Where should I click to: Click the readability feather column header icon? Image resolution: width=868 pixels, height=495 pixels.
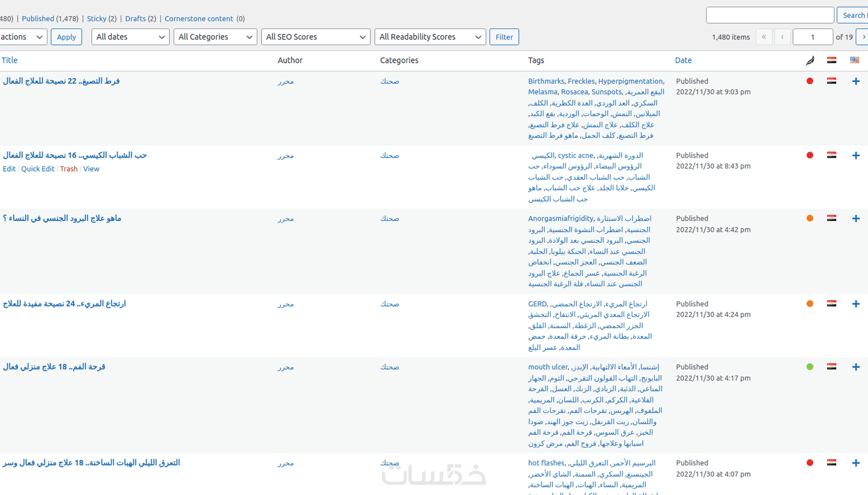click(x=810, y=61)
